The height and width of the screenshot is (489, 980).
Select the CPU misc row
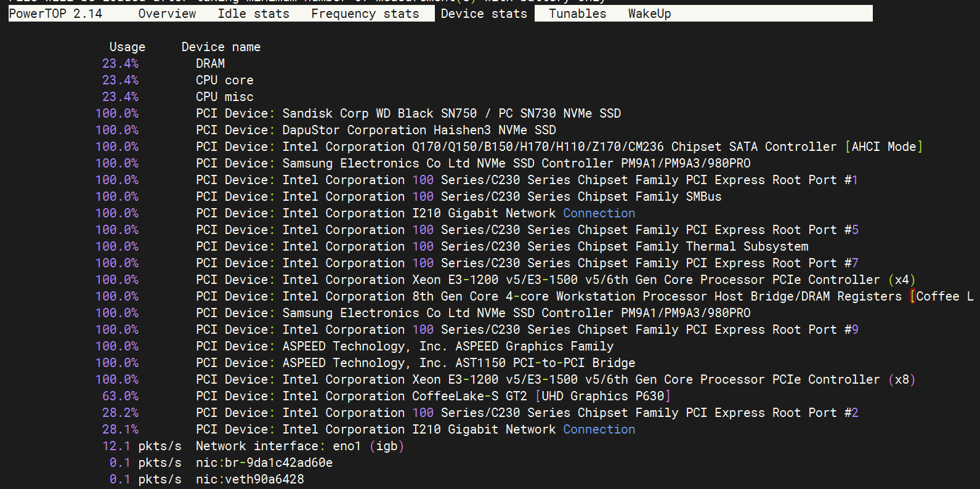pos(224,97)
